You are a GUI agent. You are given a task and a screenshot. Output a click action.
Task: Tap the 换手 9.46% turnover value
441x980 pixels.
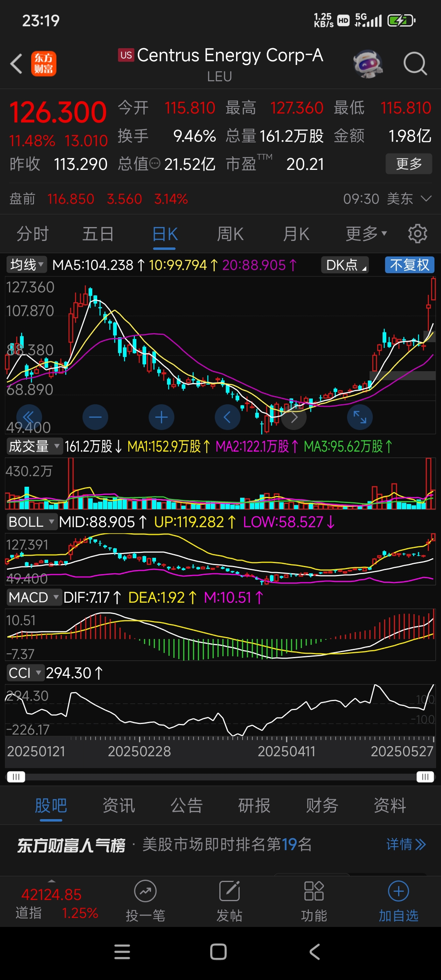click(194, 136)
